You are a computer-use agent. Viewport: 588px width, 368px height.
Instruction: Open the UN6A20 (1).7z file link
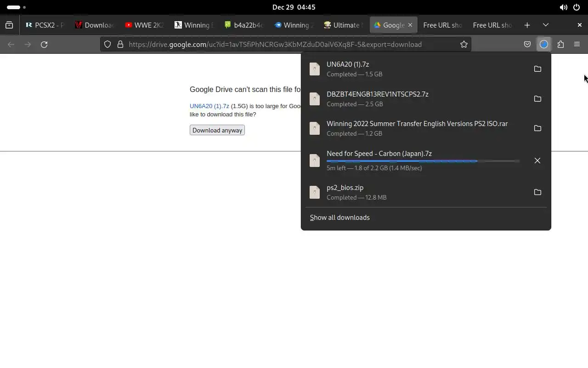(209, 106)
